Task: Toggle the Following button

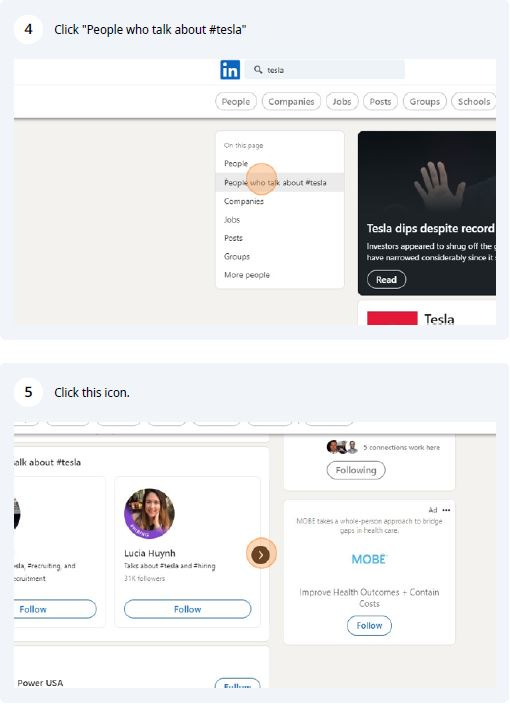Action: click(356, 470)
